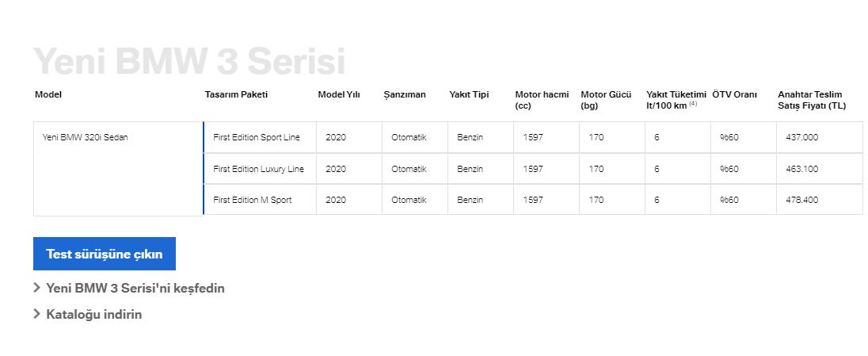Click the Test sürüşüne çıkın button
This screenshot has width=868, height=356.
104,254
